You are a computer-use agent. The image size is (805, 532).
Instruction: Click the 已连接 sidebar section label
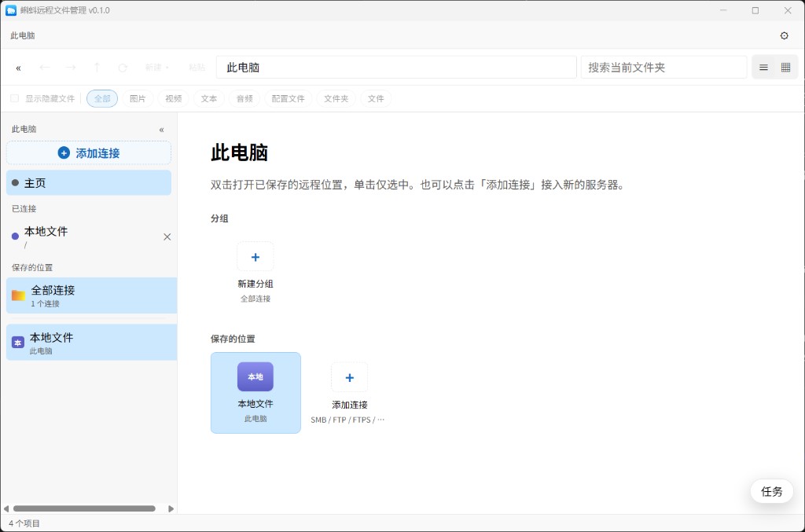[24, 209]
